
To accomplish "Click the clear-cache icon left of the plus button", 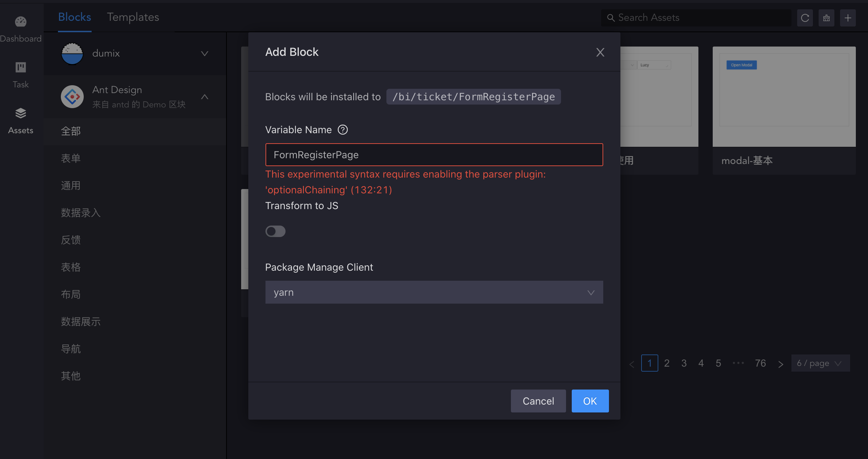I will 826,18.
